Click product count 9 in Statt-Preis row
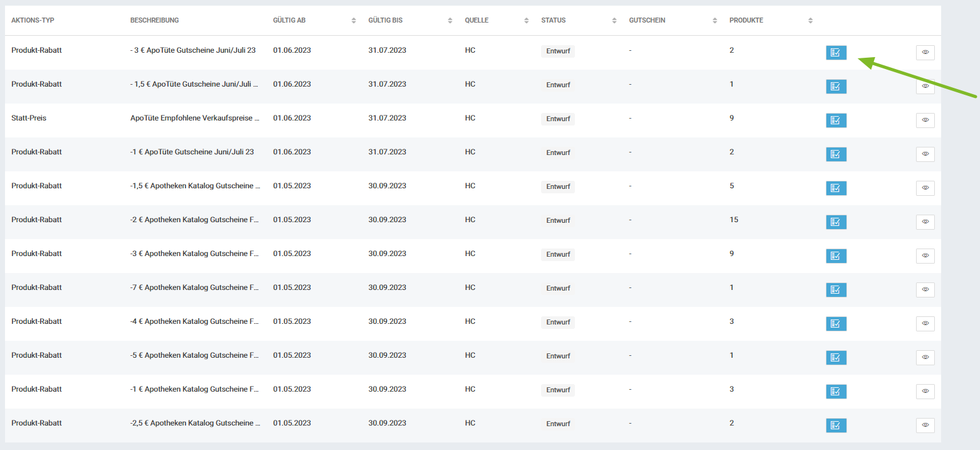This screenshot has height=450, width=980. pos(732,118)
